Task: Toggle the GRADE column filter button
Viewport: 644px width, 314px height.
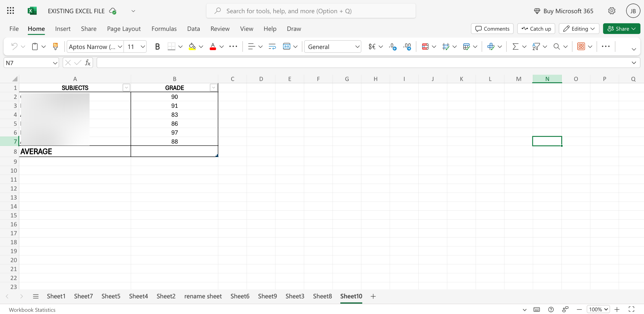Action: 214,88
